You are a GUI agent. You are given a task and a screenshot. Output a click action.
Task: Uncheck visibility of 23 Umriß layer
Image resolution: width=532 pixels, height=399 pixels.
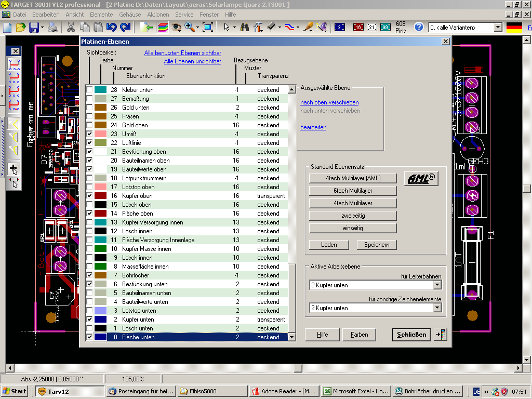89,134
